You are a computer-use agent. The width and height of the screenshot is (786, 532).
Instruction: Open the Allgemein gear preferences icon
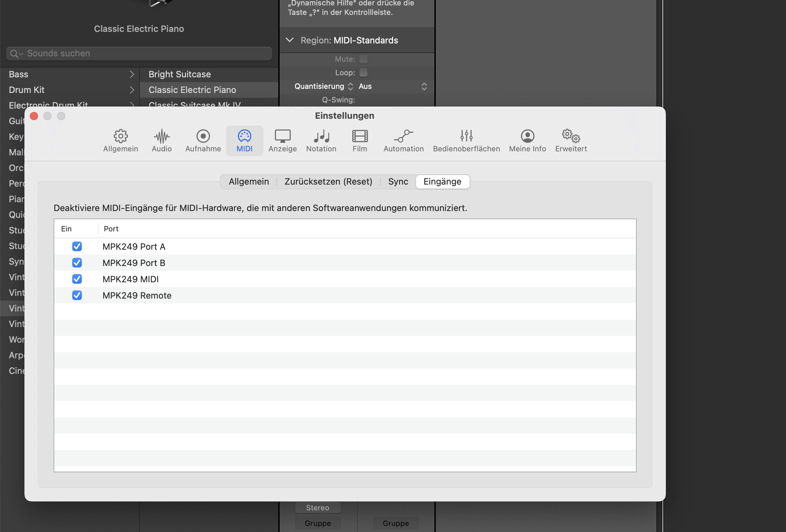tap(120, 140)
